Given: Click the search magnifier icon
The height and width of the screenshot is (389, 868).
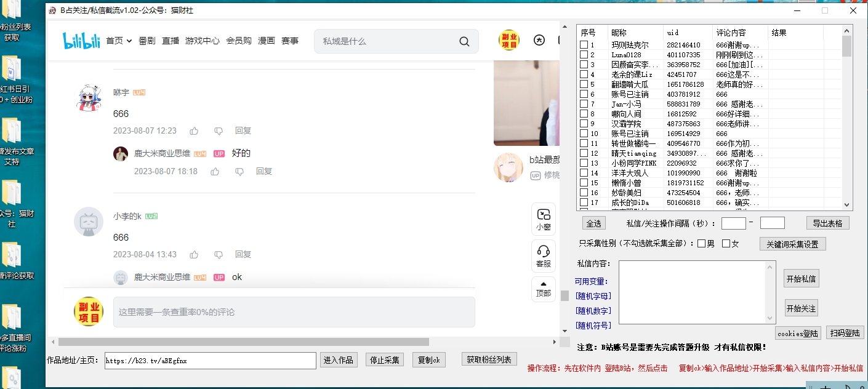Looking at the screenshot, I should 464,41.
